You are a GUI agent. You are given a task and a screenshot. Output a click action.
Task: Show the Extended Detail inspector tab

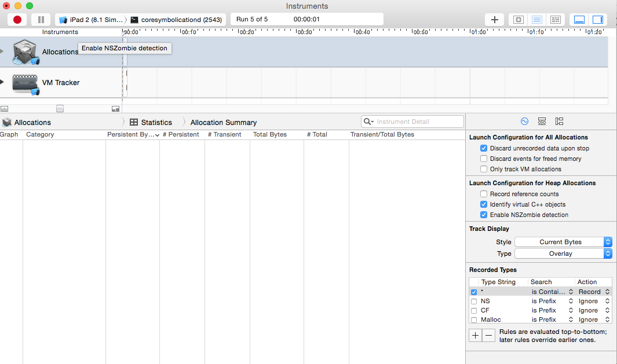(x=559, y=122)
